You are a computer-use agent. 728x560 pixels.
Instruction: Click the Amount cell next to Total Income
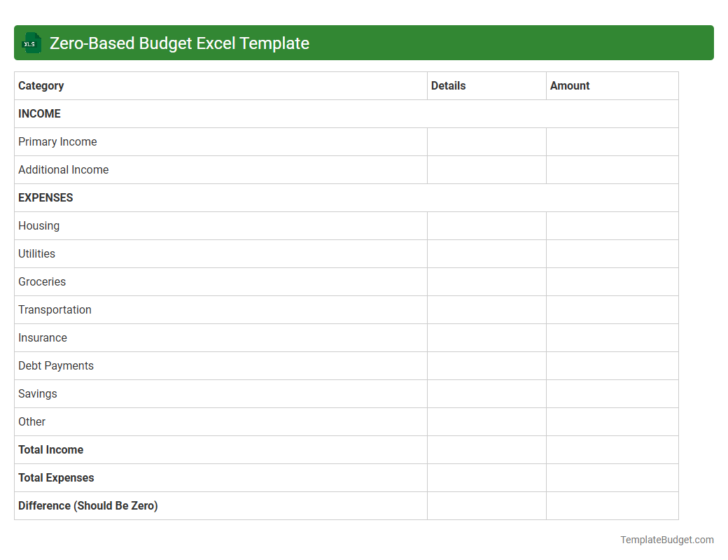point(612,449)
